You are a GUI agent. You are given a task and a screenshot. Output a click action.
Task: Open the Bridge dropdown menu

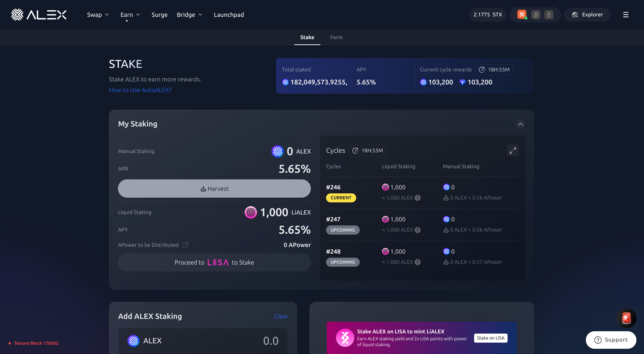tap(189, 14)
